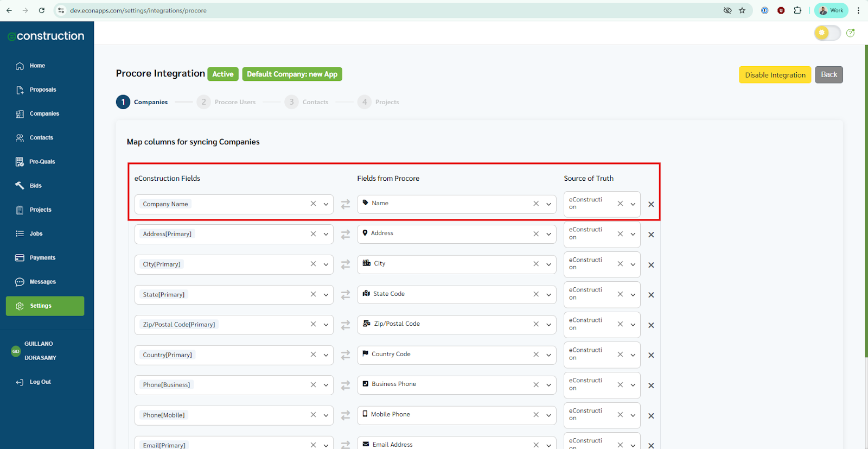The width and height of the screenshot is (868, 449).
Task: Open Home from the sidebar icon
Action: pyautogui.click(x=20, y=66)
